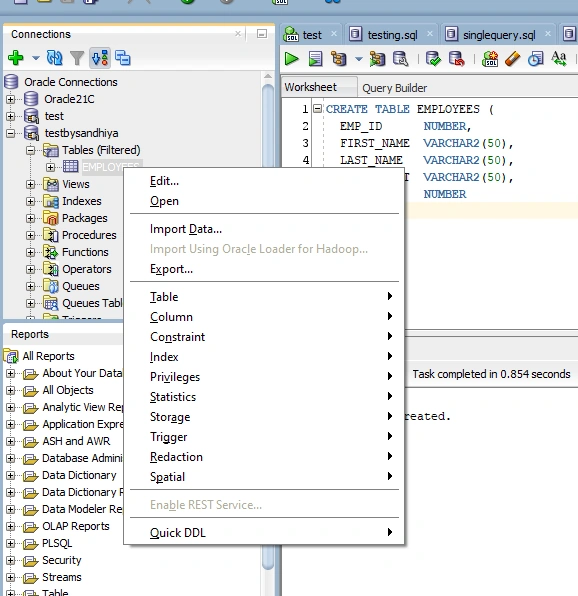Collapse the CREATE TABLE code fold marker

click(x=317, y=109)
